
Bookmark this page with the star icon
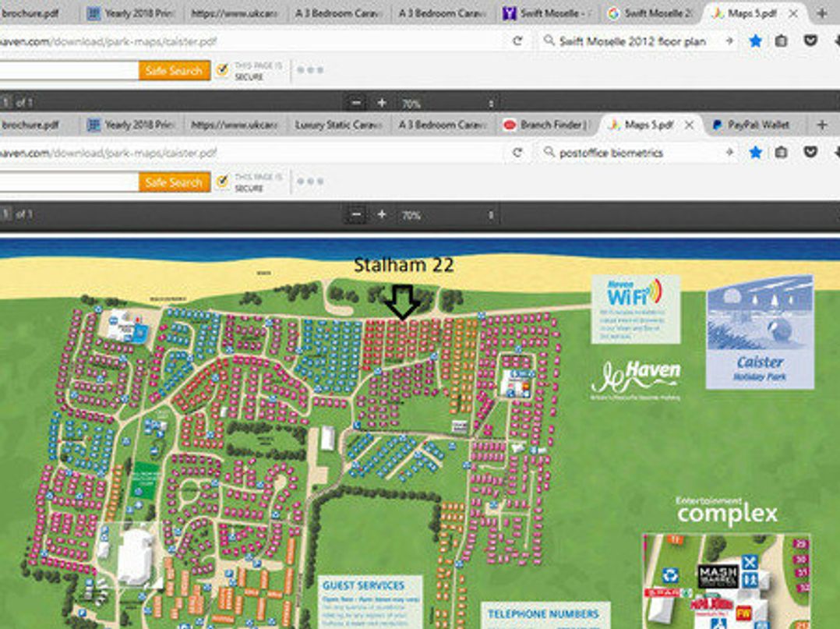click(x=755, y=153)
